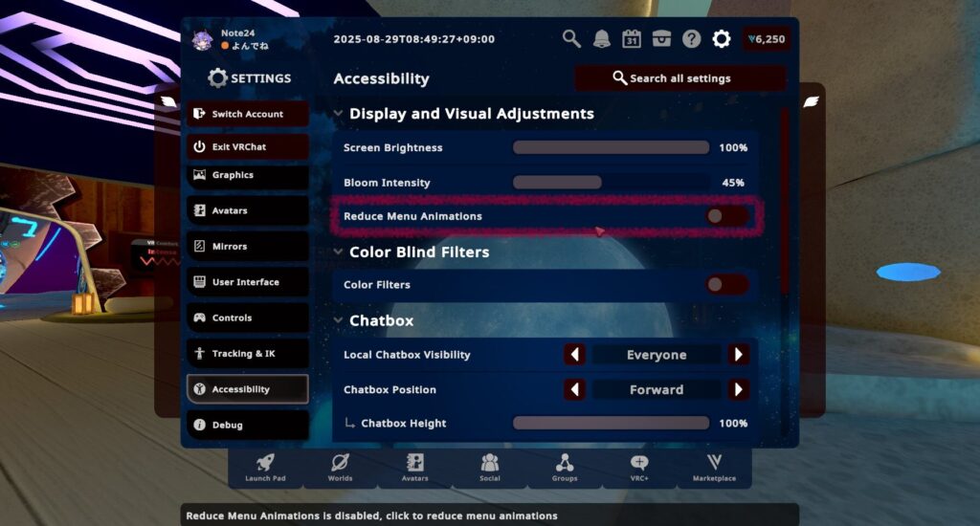Click Forward value of Chatbox Position
Viewport: 980px width, 526px height.
pyautogui.click(x=657, y=390)
